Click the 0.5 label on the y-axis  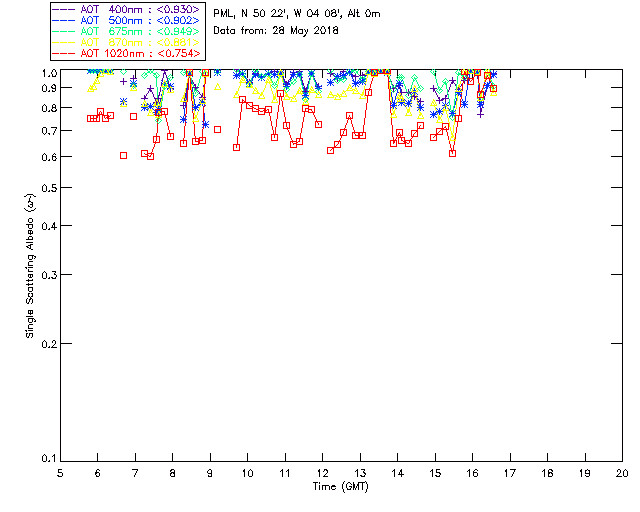click(45, 188)
